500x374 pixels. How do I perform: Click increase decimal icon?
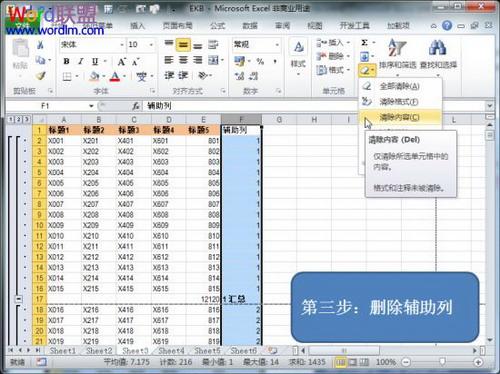239,76
